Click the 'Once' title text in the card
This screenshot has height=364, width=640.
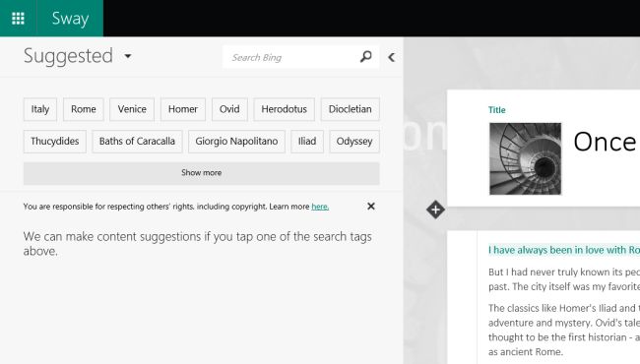[x=605, y=143]
